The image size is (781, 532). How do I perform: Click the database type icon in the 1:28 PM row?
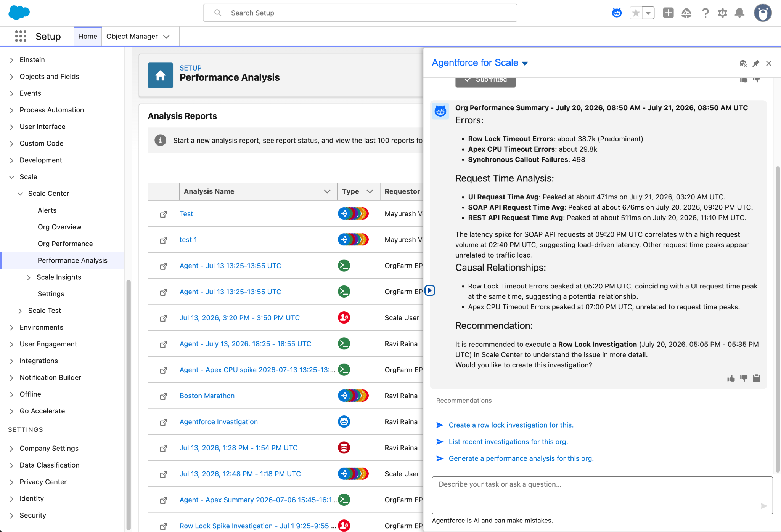(x=344, y=447)
